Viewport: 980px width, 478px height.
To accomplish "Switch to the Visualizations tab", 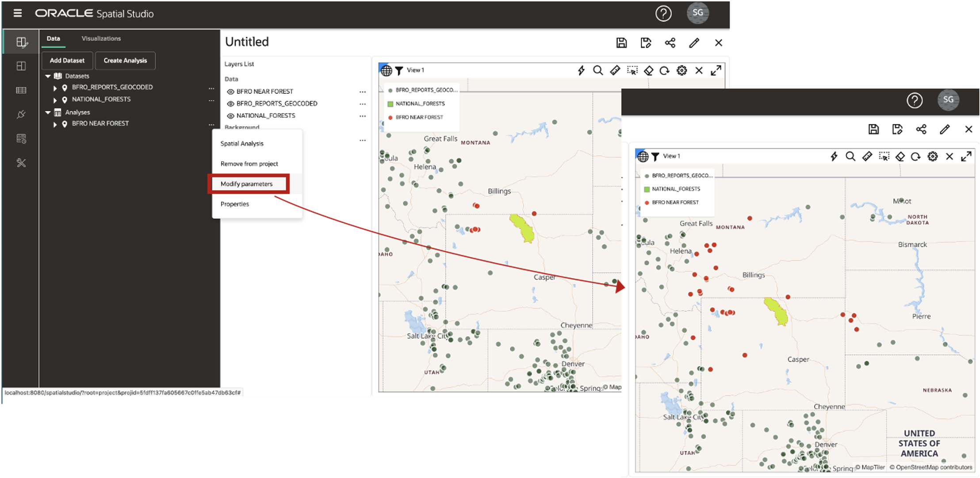I will click(101, 39).
